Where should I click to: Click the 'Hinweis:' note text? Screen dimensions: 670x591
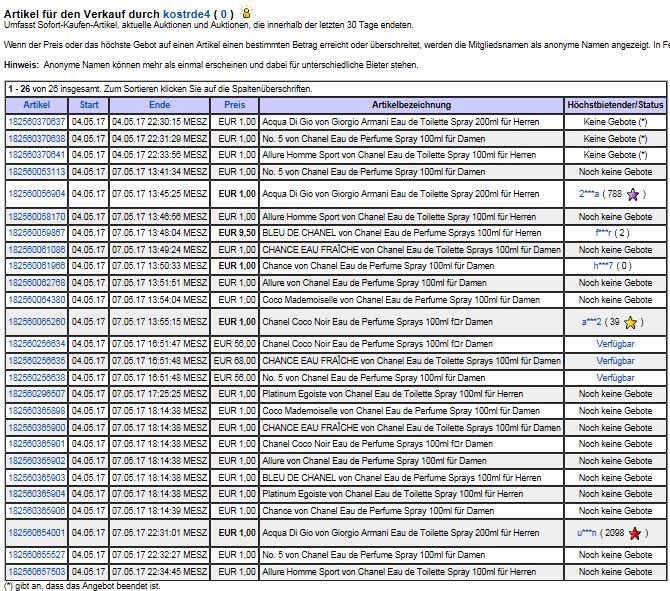click(x=211, y=65)
